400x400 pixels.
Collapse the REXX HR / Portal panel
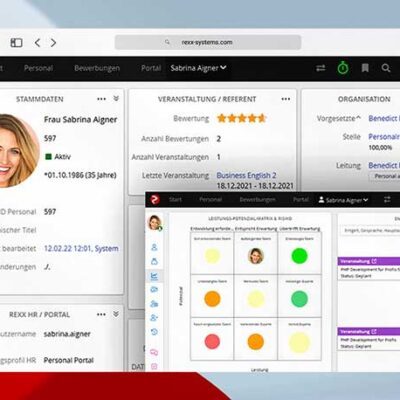tap(116, 314)
